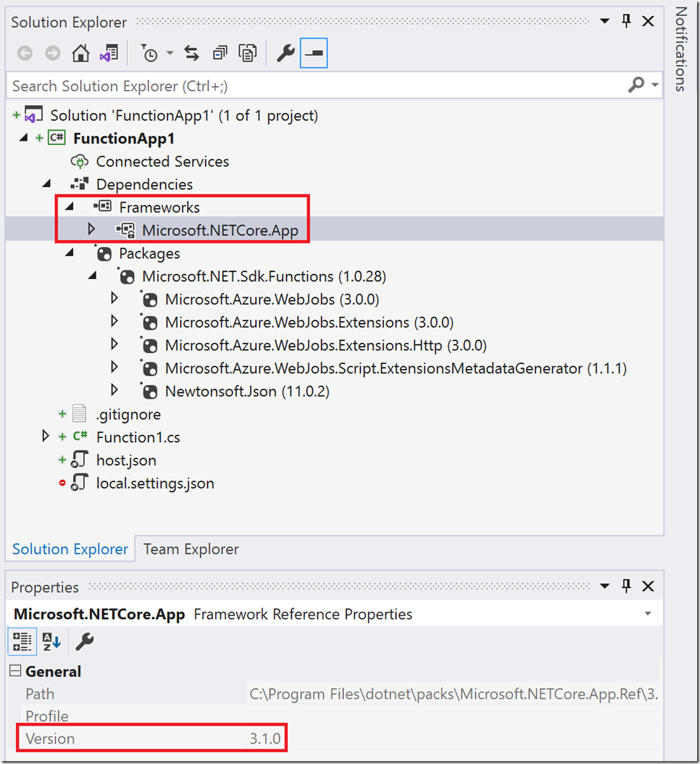Click the Newtonsoft.Json package icon
The width and height of the screenshot is (700, 764).
(x=149, y=391)
